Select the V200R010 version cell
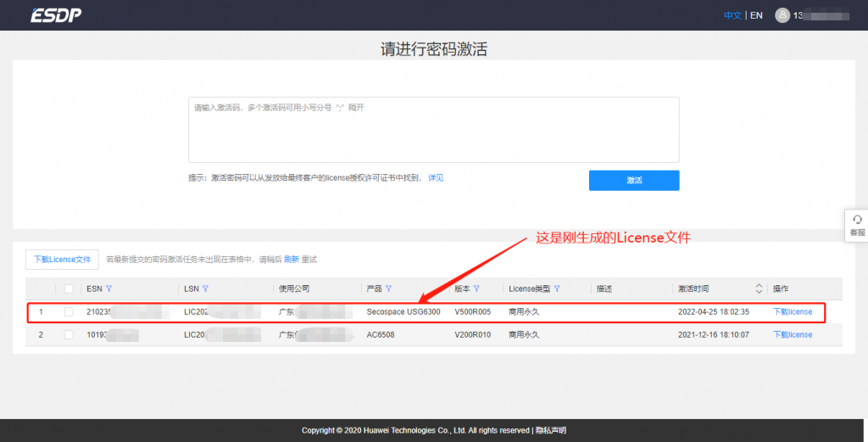868x442 pixels. tap(473, 334)
